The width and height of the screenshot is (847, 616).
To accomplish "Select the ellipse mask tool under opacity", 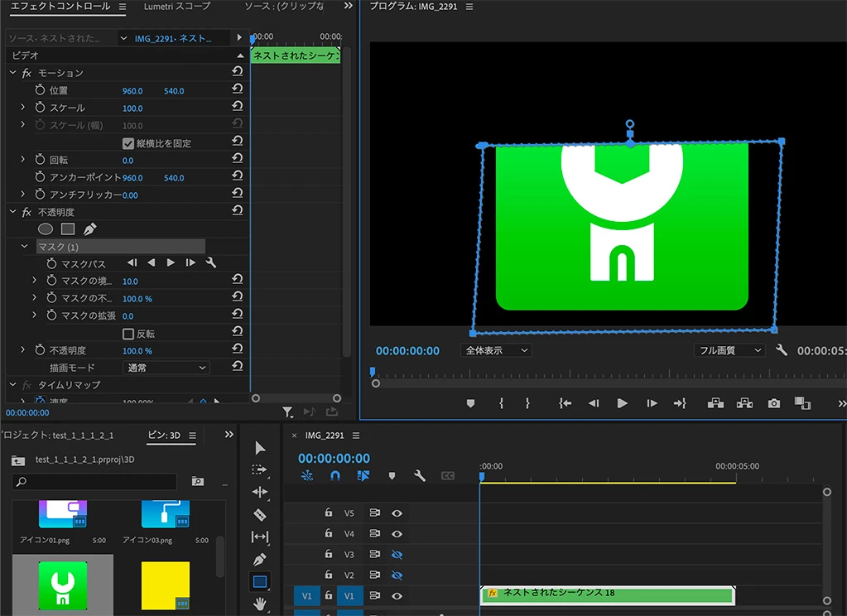I will (46, 229).
